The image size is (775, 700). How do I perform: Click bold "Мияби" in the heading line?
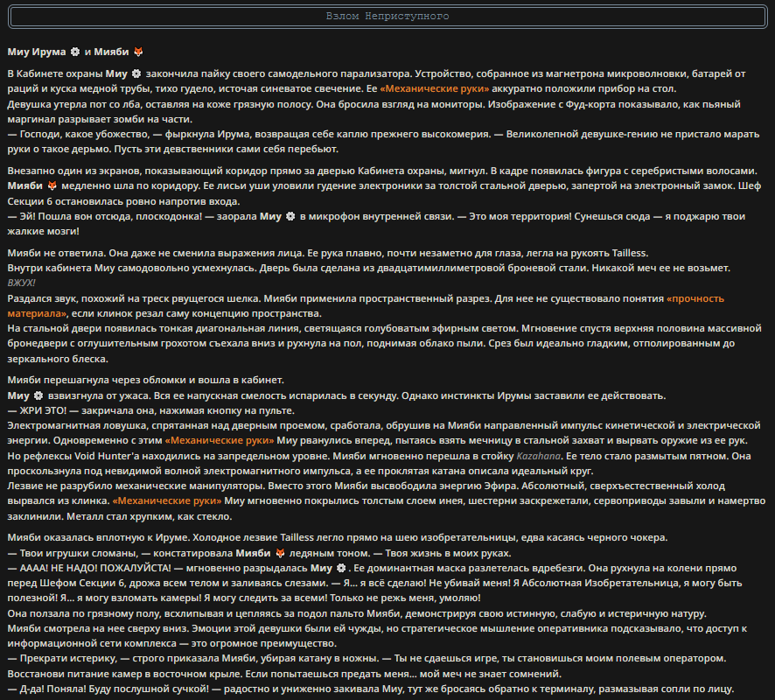tap(111, 52)
